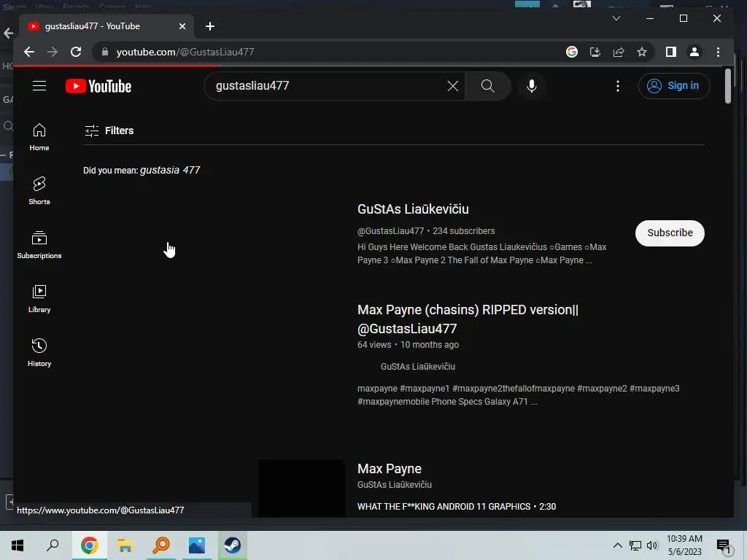This screenshot has width=747, height=560.
Task: Click the Sign in button
Action: tap(673, 86)
